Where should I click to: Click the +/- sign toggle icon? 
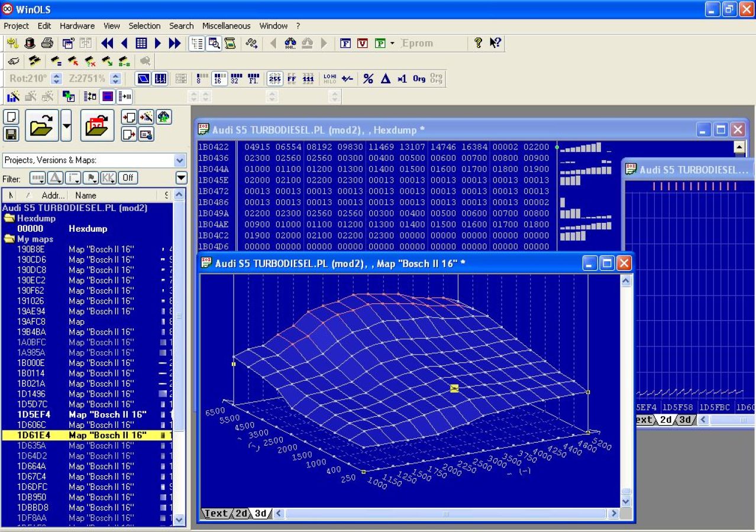347,79
